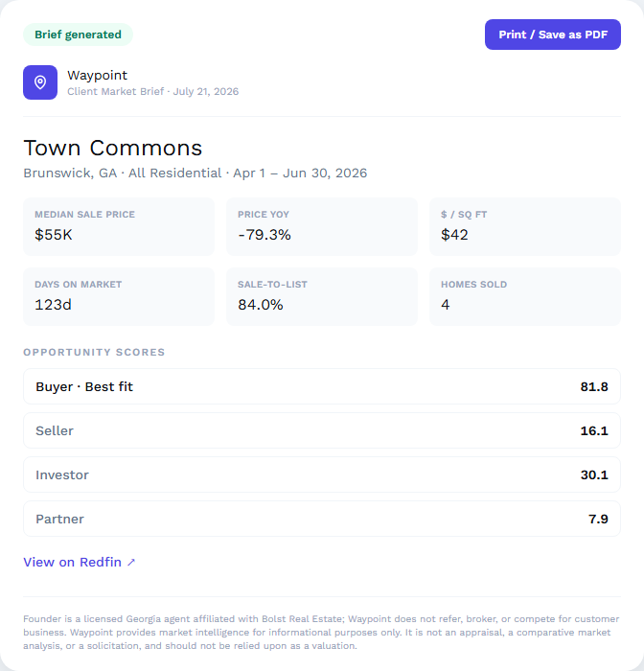
Task: Click the Sale-to-List 84.0% card
Action: point(322,296)
